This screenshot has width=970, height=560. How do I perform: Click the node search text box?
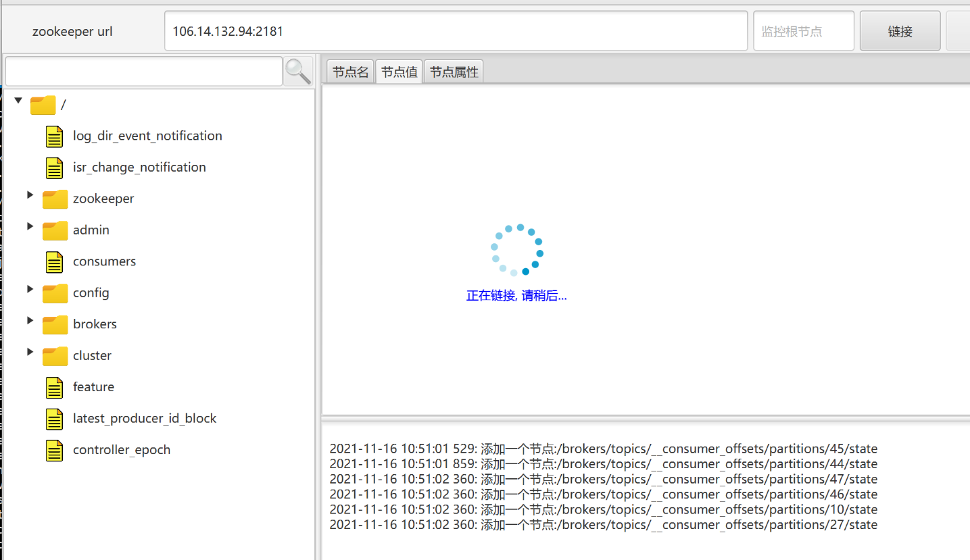tap(143, 71)
